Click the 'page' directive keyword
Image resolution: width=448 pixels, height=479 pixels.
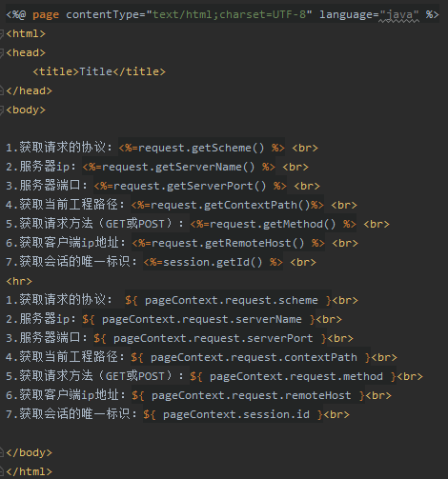(x=46, y=15)
